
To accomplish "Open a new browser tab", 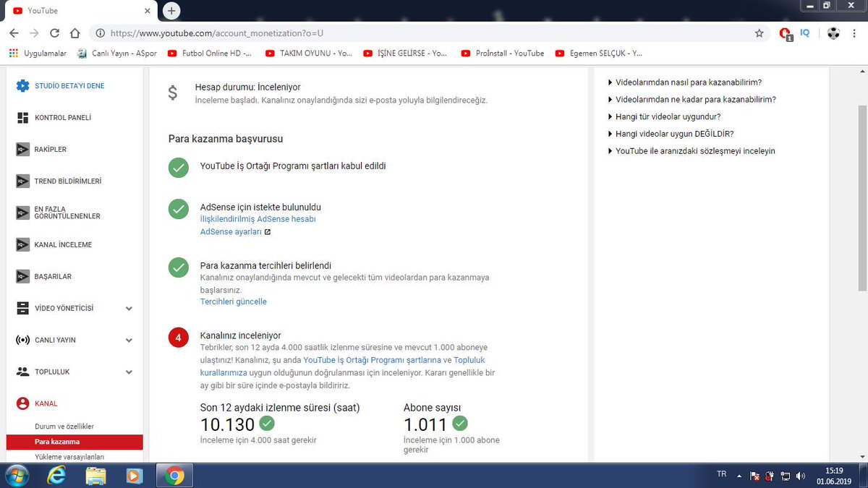I will pos(171,11).
